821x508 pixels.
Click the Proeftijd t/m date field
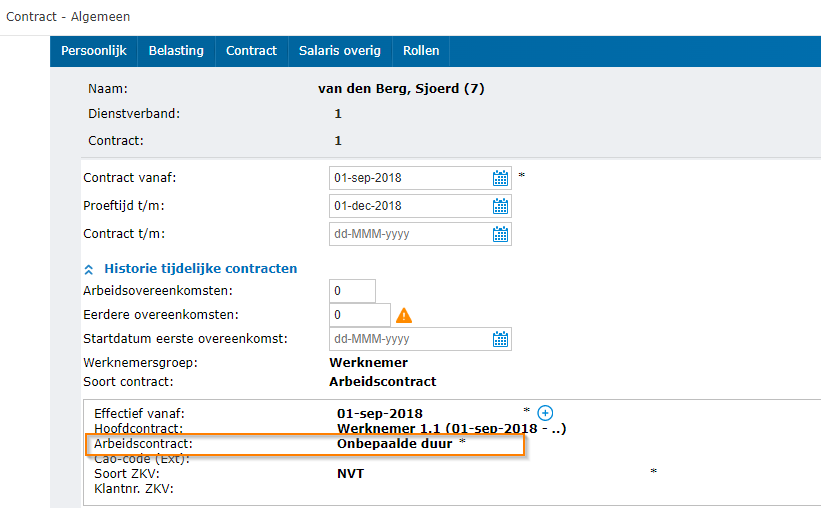tap(409, 206)
